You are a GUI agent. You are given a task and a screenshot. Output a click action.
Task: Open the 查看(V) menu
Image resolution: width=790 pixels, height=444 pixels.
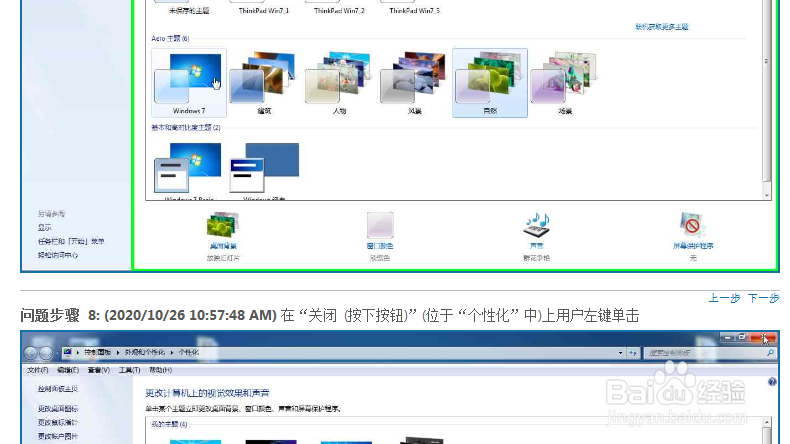tap(99, 370)
